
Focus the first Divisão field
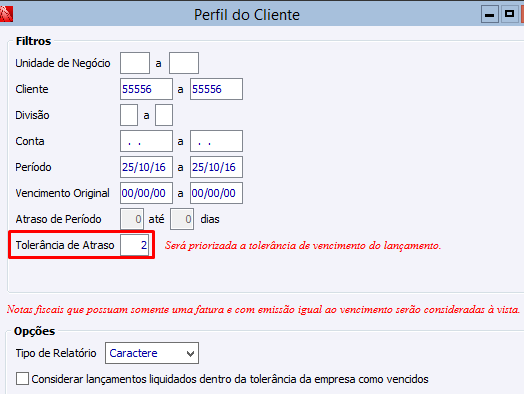click(129, 115)
